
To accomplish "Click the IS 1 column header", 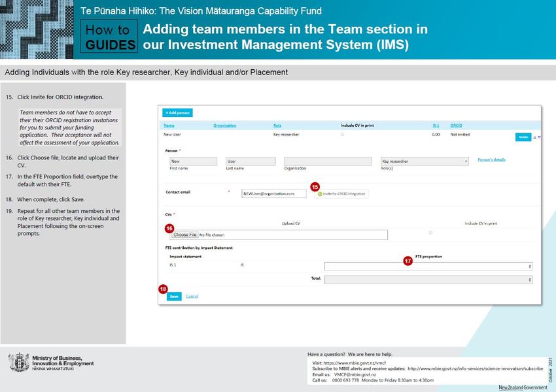I will tap(436, 125).
